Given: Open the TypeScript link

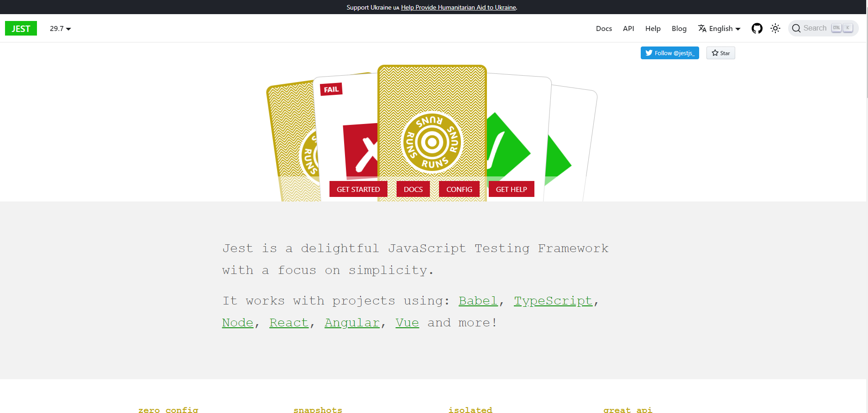Looking at the screenshot, I should pyautogui.click(x=553, y=301).
